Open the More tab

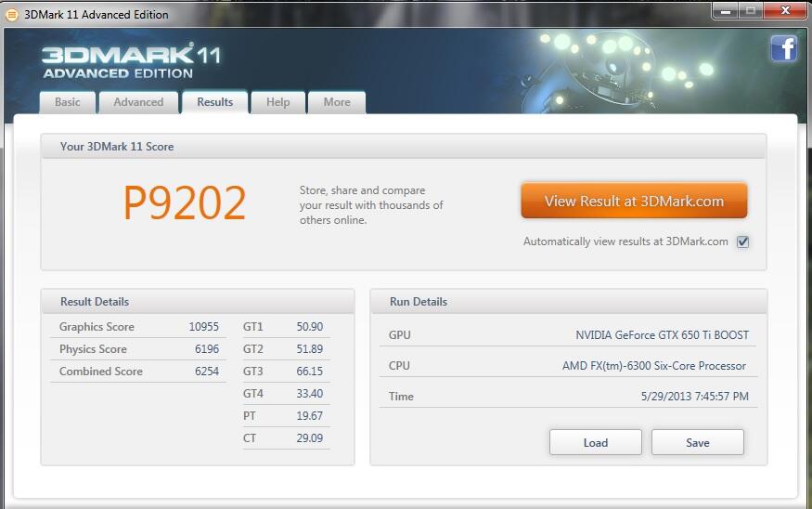coord(337,102)
